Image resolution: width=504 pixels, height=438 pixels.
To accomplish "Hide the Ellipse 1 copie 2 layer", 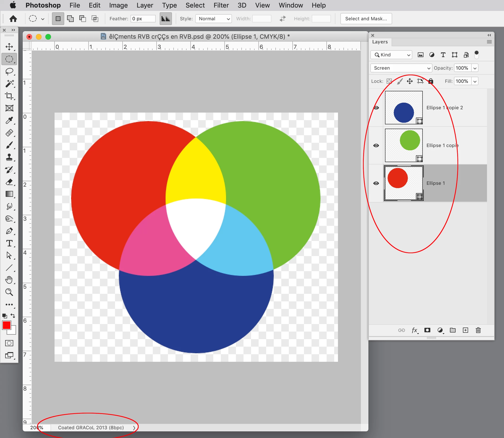I will click(x=376, y=108).
